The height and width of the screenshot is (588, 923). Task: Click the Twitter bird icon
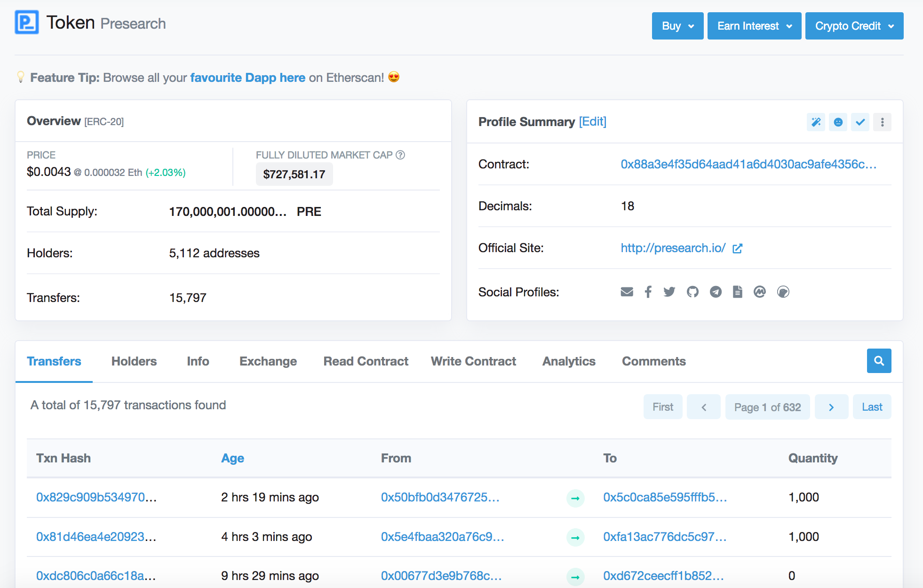tap(669, 292)
